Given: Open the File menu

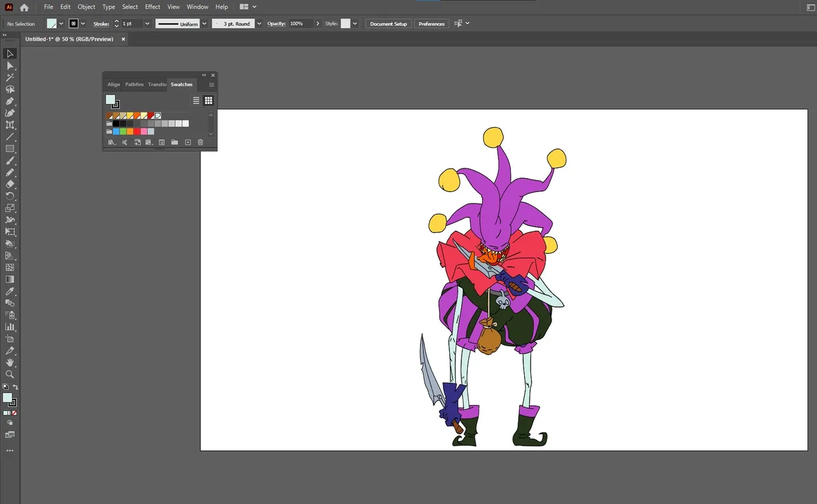Looking at the screenshot, I should coord(49,7).
